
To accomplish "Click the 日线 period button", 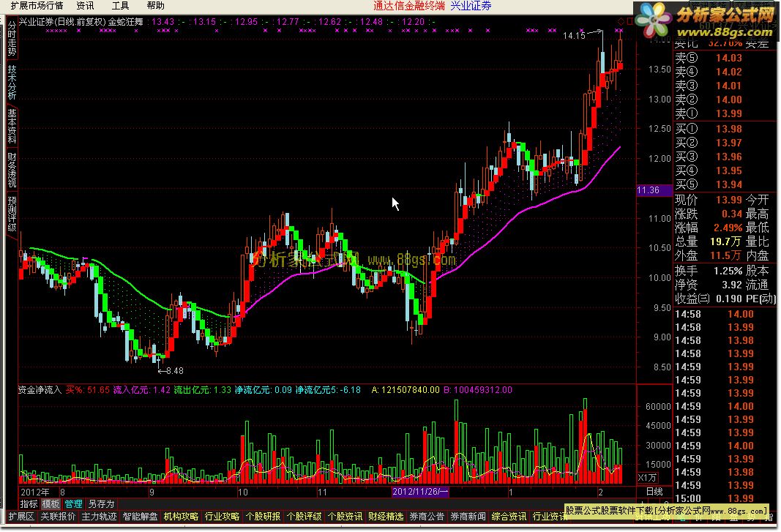I will pos(654,492).
